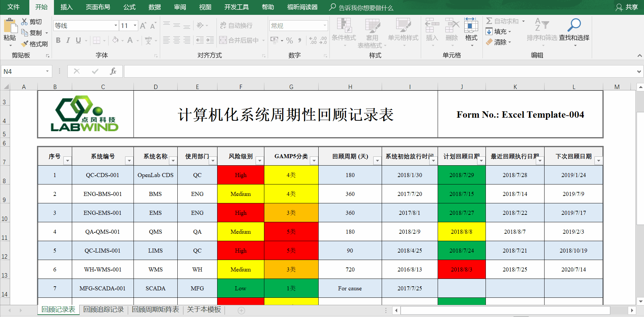644x317 pixels.
Task: Open the 回顾追踪记录 sheet tab
Action: click(103, 310)
